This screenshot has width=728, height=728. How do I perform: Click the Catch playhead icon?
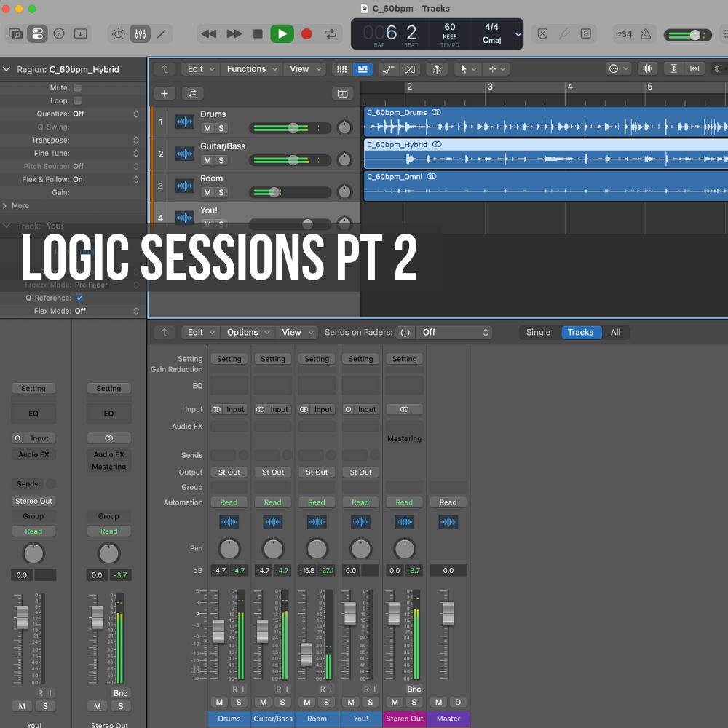437,69
